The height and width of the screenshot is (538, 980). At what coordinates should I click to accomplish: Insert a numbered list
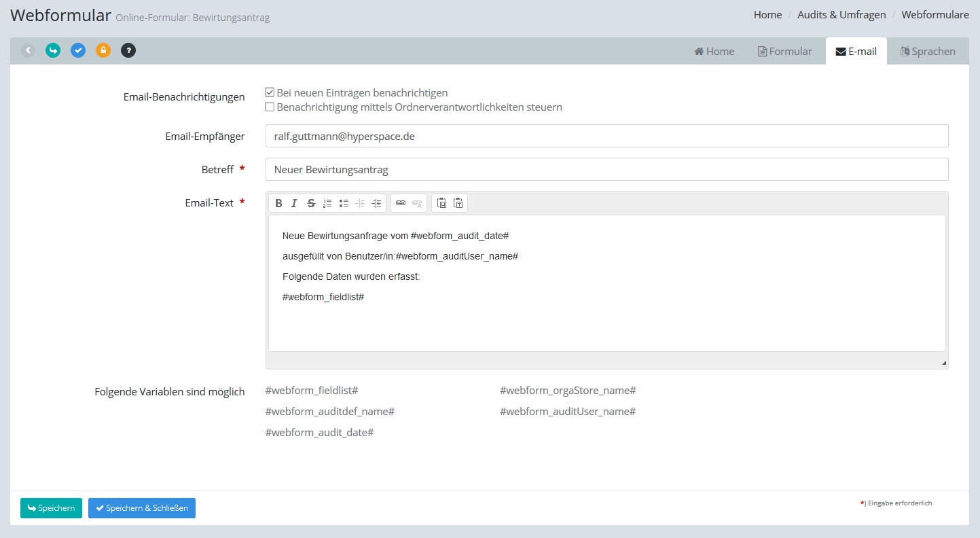327,203
